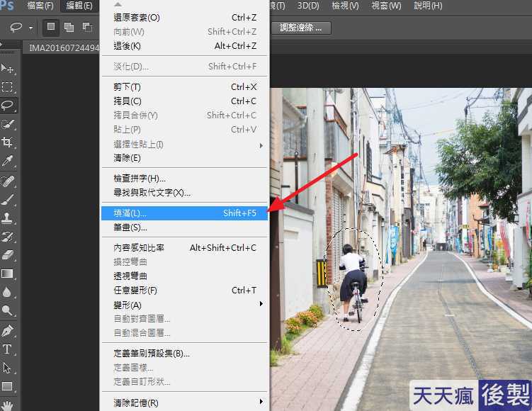Viewport: 532px width, 411px height.
Task: Select the Healing Brush tool
Action: [x=8, y=181]
